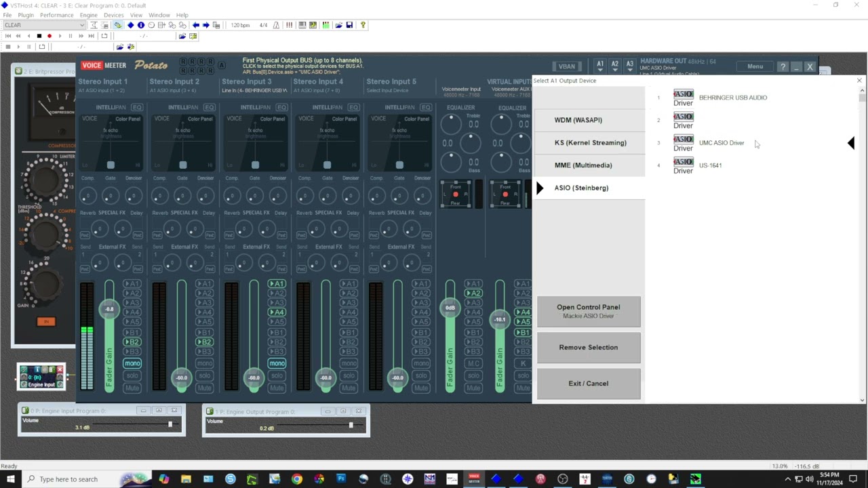Toggle mono on Stereo Input 3

[277, 363]
